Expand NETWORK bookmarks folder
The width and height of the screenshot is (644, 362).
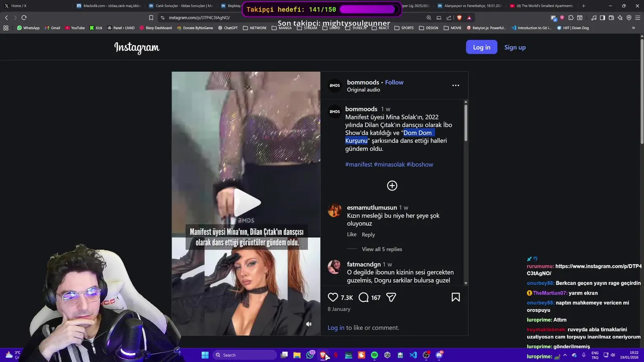coord(255,28)
